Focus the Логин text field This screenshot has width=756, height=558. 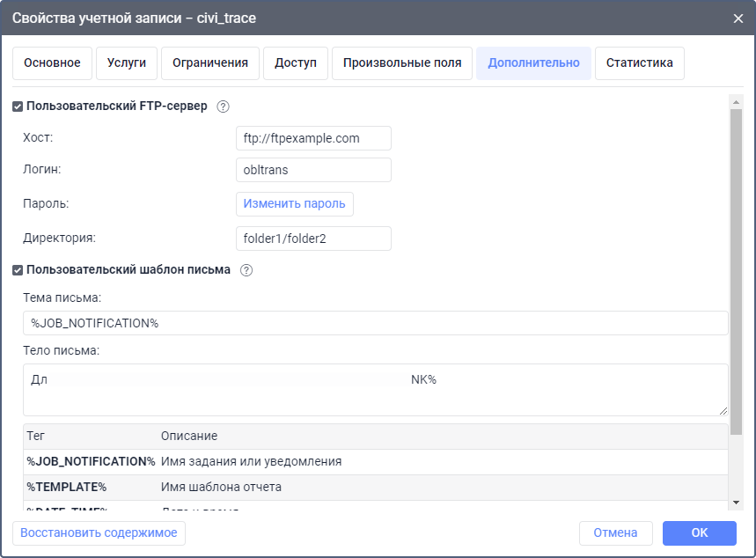pyautogui.click(x=313, y=170)
